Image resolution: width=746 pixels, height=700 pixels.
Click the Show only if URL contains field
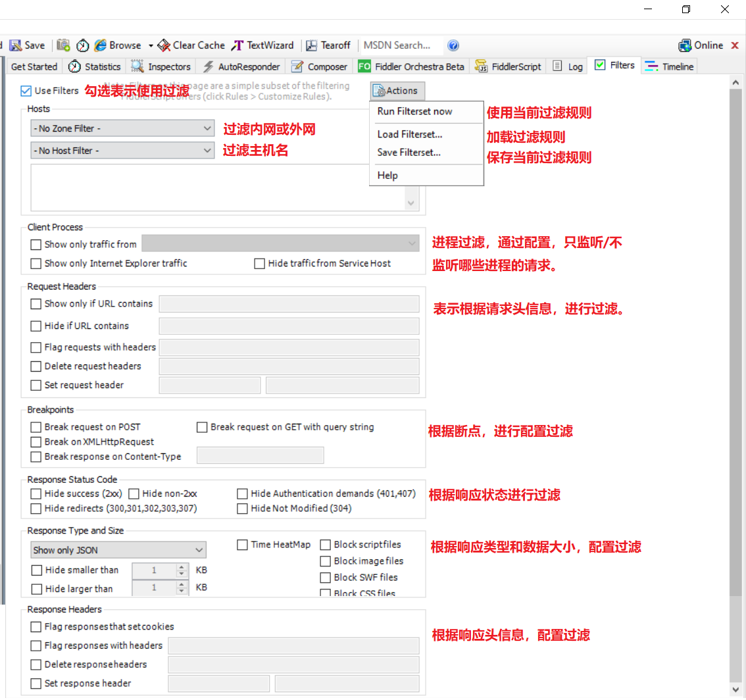click(x=289, y=304)
